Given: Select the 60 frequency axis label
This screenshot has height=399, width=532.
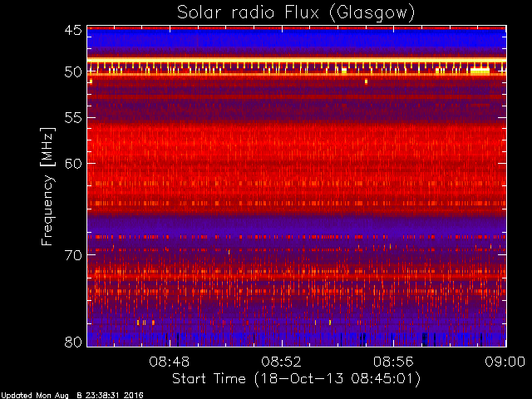Looking at the screenshot, I should 73,163.
